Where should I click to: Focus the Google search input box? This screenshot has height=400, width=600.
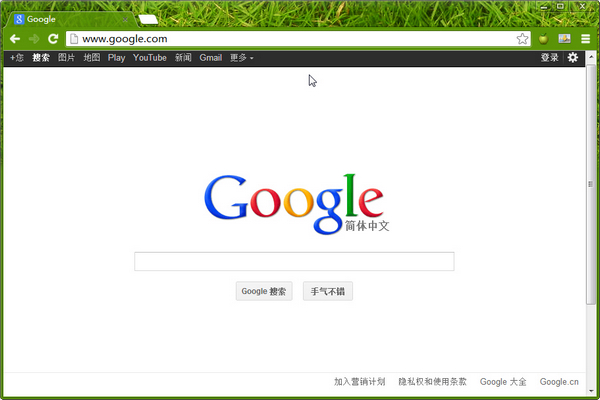click(294, 261)
